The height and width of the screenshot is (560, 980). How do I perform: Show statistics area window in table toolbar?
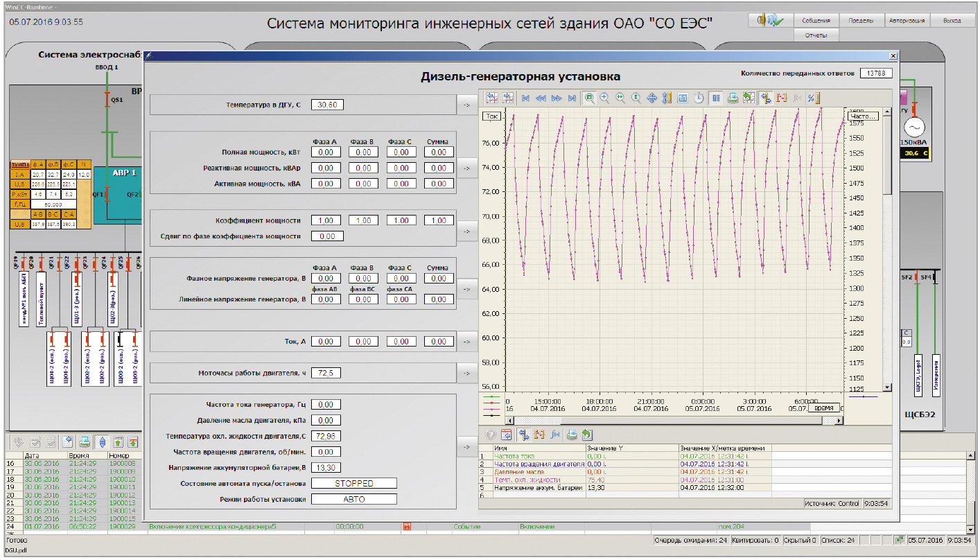click(x=539, y=435)
